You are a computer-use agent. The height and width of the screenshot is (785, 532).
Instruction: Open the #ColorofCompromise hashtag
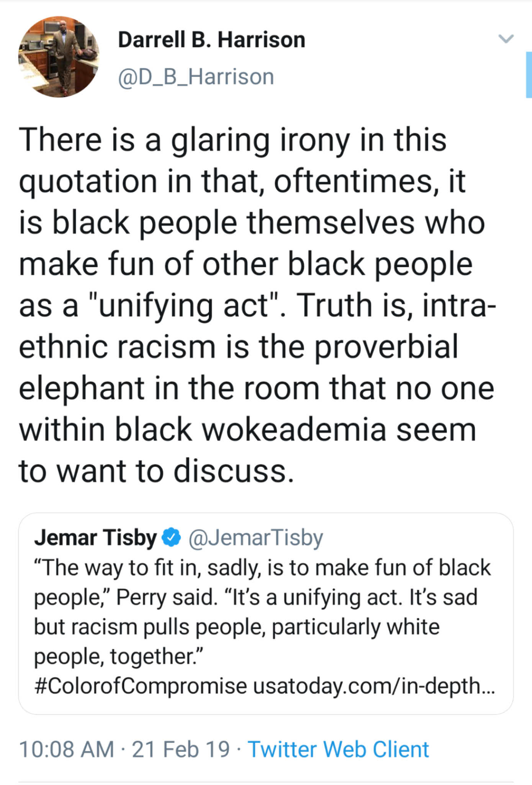[x=141, y=686]
